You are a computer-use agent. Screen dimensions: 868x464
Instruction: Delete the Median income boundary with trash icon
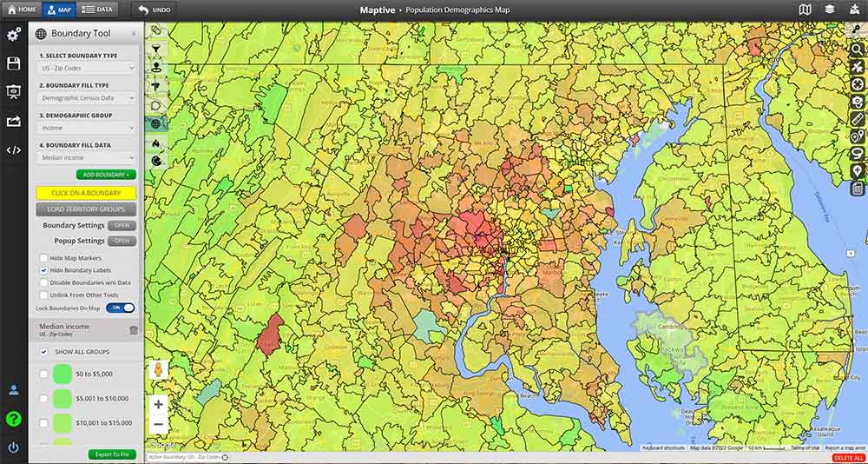(134, 330)
